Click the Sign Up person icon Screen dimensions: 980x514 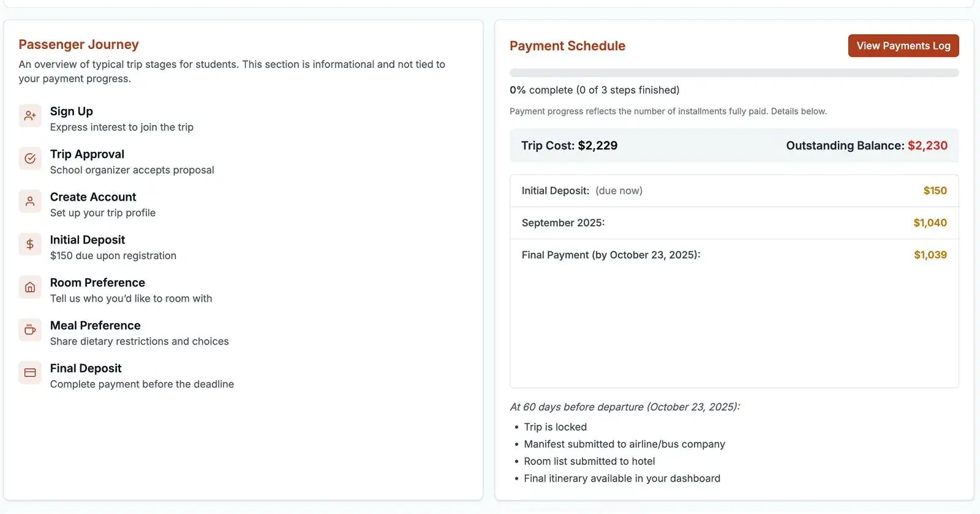pyautogui.click(x=30, y=116)
